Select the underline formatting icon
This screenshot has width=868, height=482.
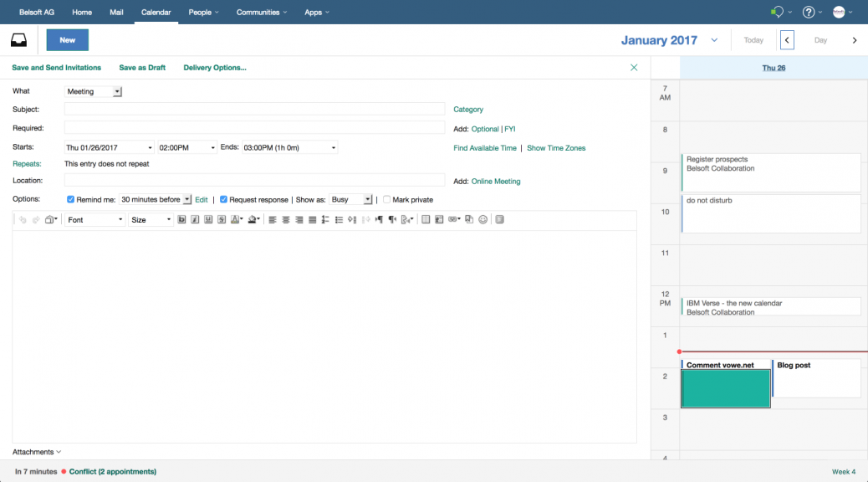[x=207, y=219]
